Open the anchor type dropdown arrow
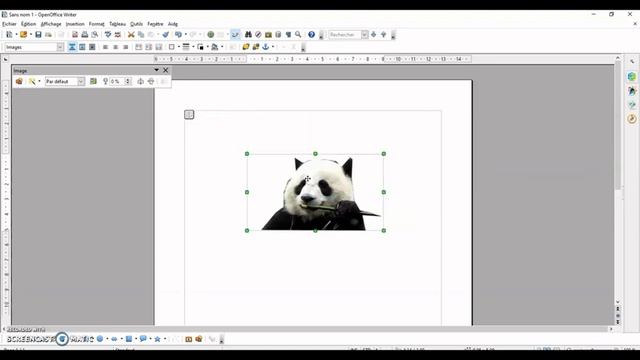The height and width of the screenshot is (360, 640). pos(273,47)
